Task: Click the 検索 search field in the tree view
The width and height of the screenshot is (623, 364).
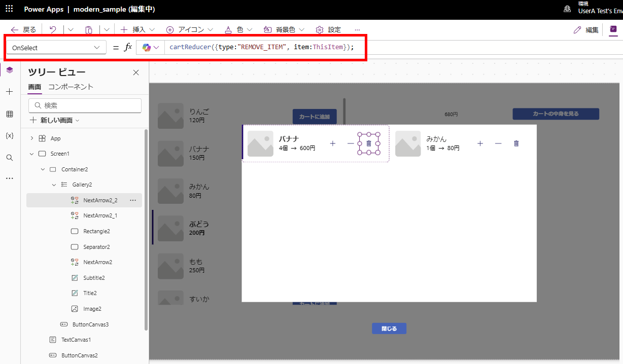Action: (x=84, y=105)
